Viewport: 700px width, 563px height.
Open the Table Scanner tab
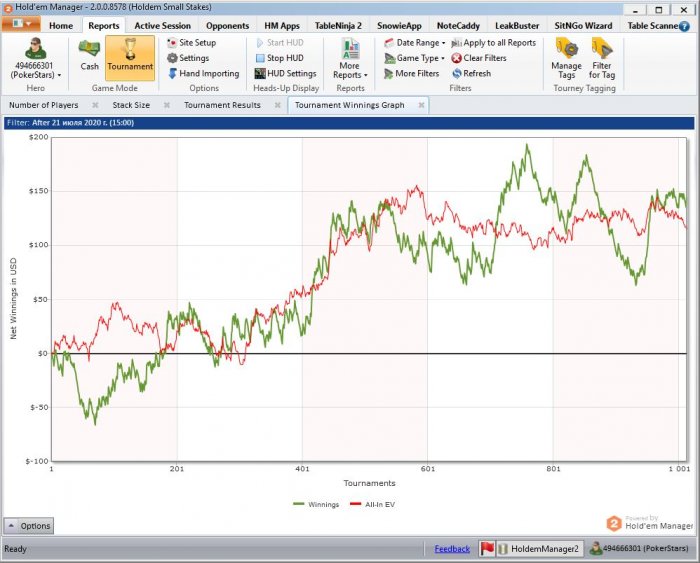coord(652,26)
